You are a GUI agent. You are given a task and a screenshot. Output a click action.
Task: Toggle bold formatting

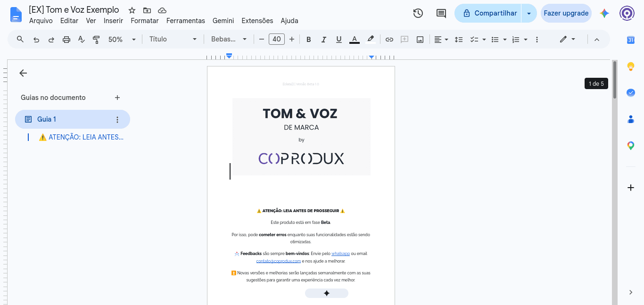(309, 40)
